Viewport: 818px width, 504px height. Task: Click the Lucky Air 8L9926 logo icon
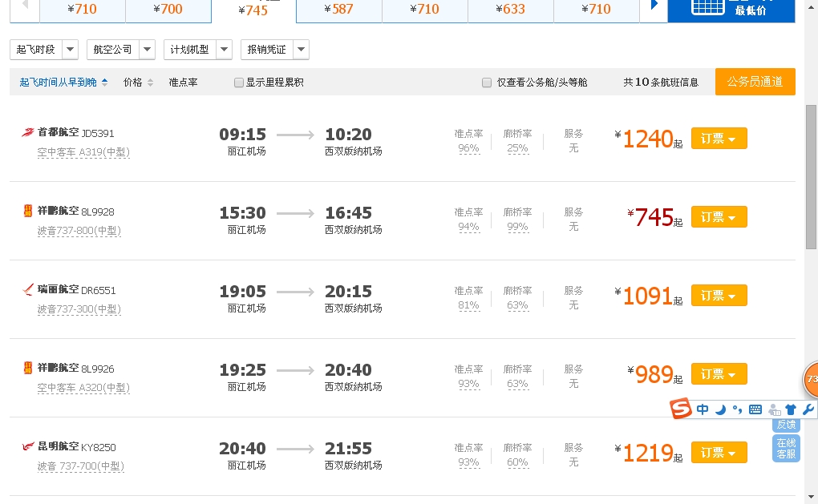pos(28,368)
